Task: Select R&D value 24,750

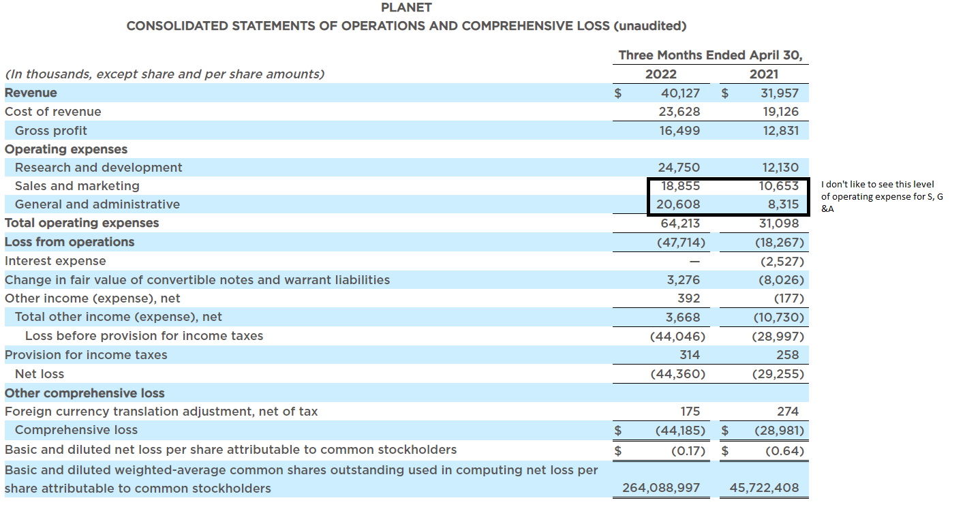Action: (679, 168)
